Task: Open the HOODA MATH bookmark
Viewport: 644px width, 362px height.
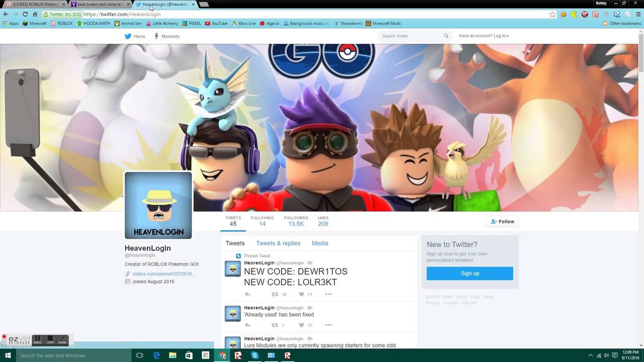Action: tap(93, 24)
